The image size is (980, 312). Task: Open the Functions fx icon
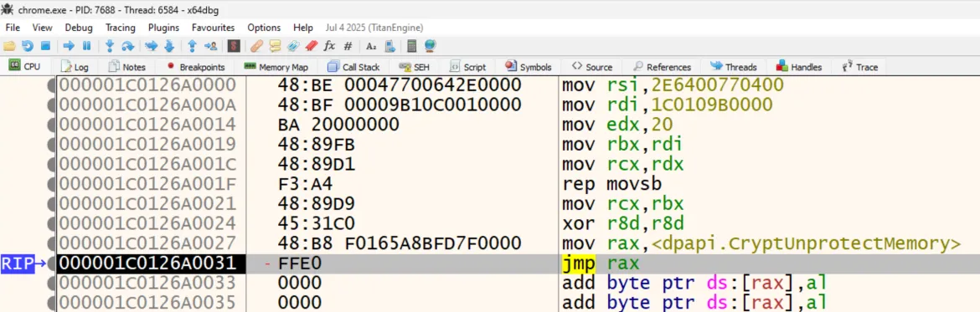(329, 46)
